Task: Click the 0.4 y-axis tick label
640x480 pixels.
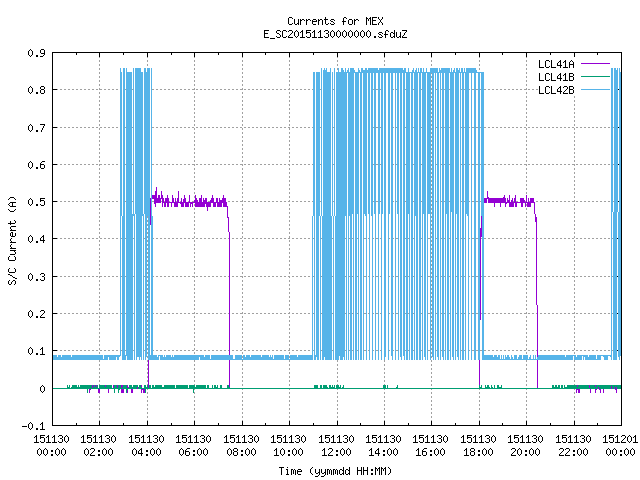Action: tap(36, 239)
